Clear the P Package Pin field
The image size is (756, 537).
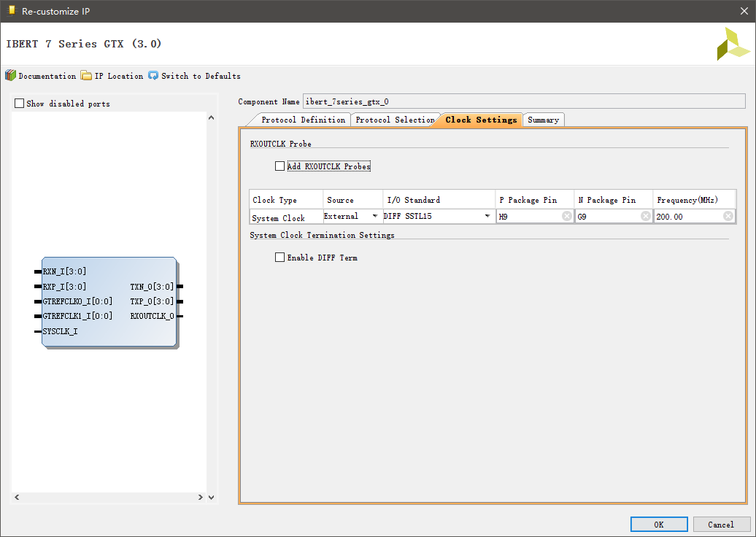tap(567, 216)
